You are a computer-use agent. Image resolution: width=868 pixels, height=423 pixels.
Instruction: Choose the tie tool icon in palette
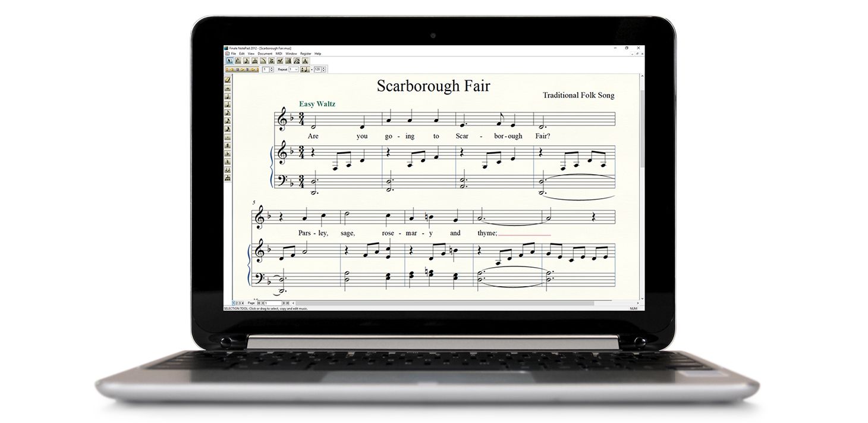[228, 170]
